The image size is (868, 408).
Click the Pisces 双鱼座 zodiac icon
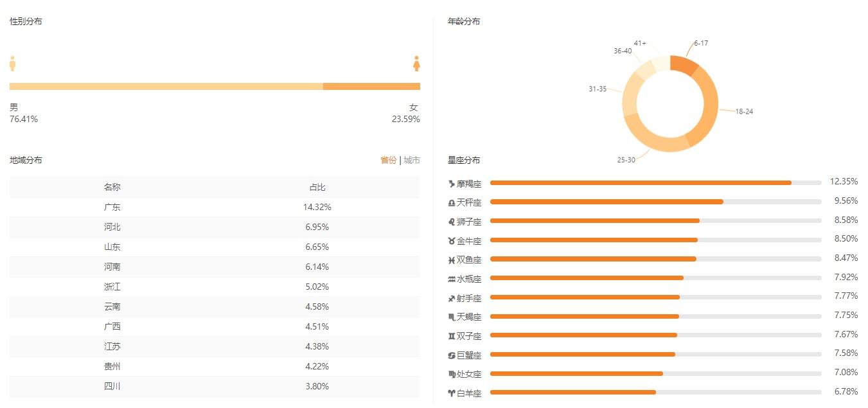[452, 260]
